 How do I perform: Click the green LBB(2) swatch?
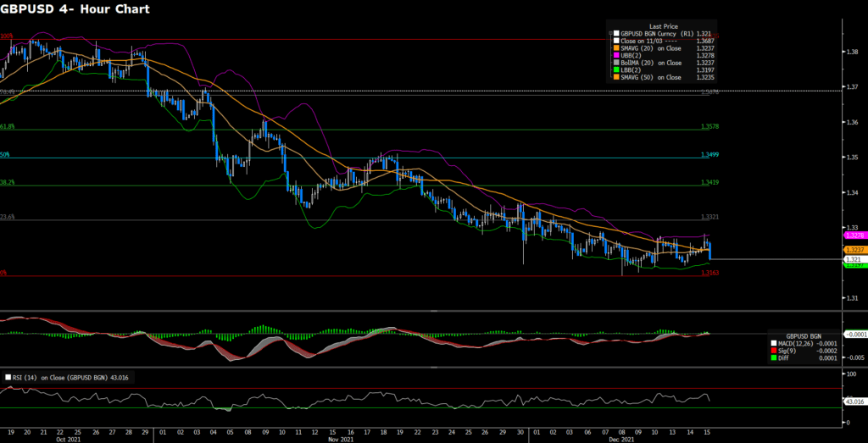(x=616, y=69)
